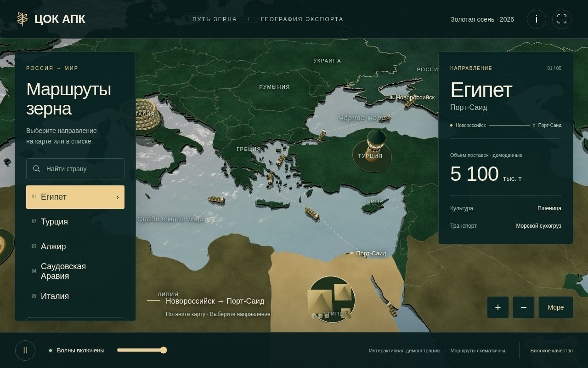Pause the animation with the pause button

25,350
